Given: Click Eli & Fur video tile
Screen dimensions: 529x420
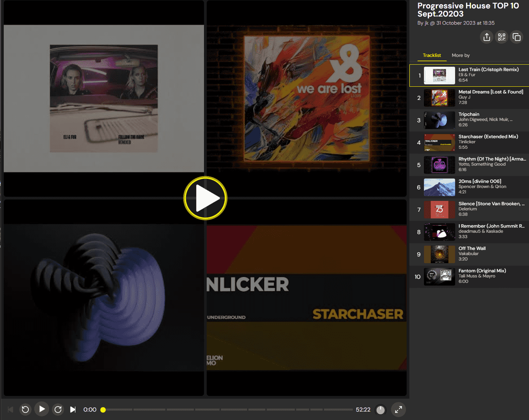Looking at the screenshot, I should click(104, 99).
